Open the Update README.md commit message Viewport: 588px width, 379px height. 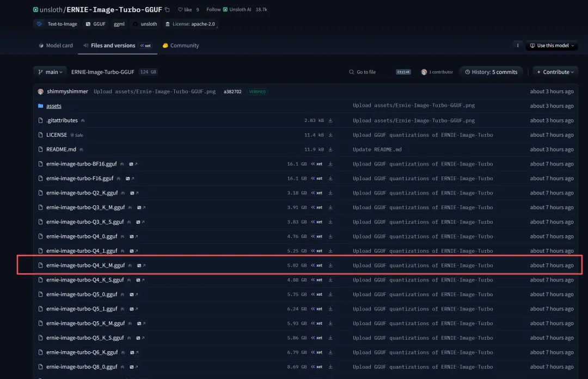[377, 149]
